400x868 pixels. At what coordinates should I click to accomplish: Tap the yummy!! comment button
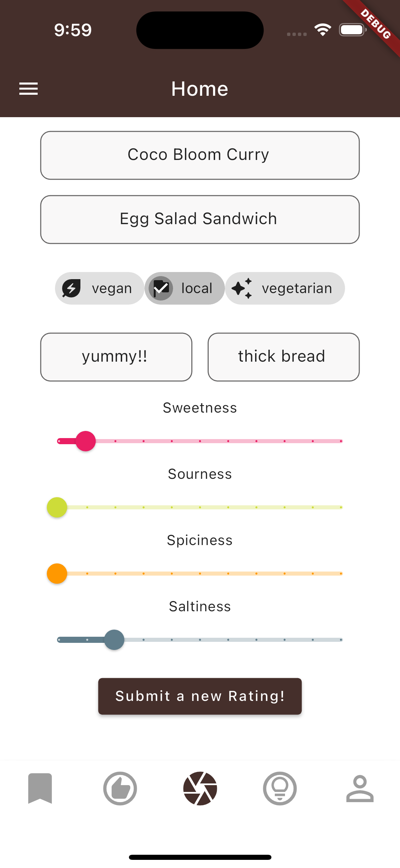pos(116,357)
